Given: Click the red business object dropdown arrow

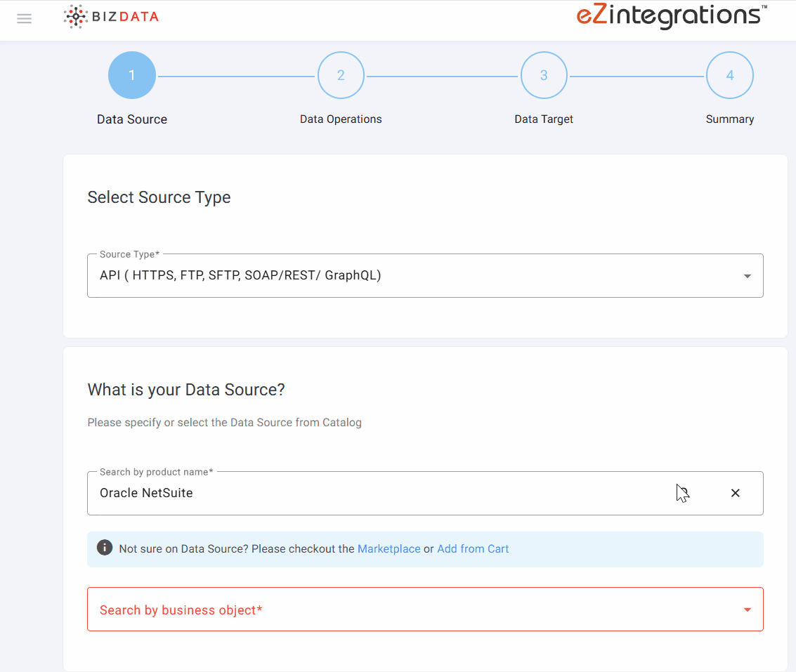Looking at the screenshot, I should tap(747, 610).
